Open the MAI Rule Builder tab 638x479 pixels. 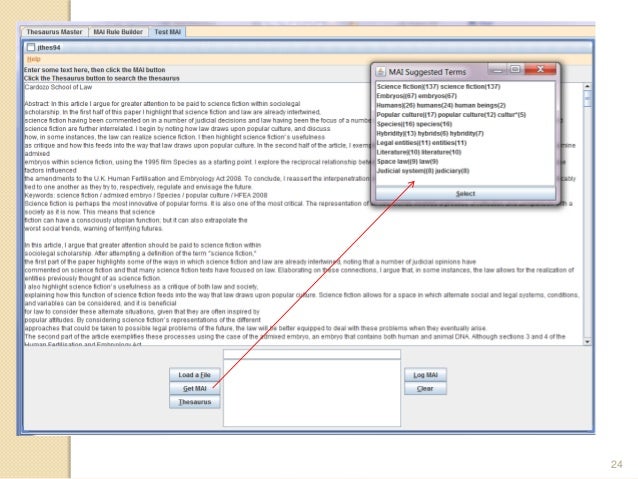click(x=118, y=32)
